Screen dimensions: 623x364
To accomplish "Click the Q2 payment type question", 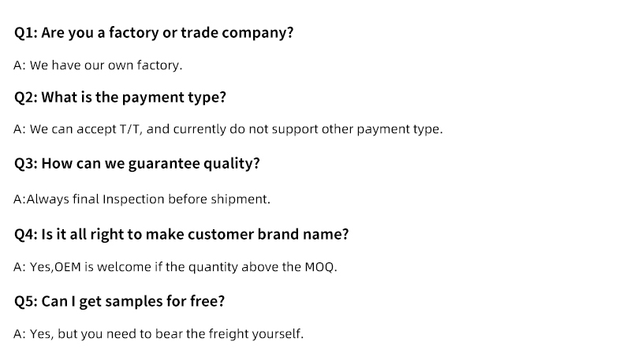I will tap(120, 98).
